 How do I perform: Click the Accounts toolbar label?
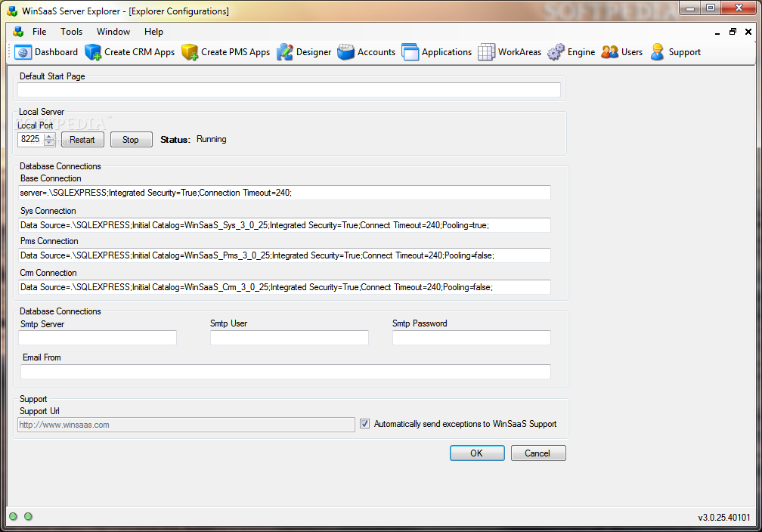(376, 52)
